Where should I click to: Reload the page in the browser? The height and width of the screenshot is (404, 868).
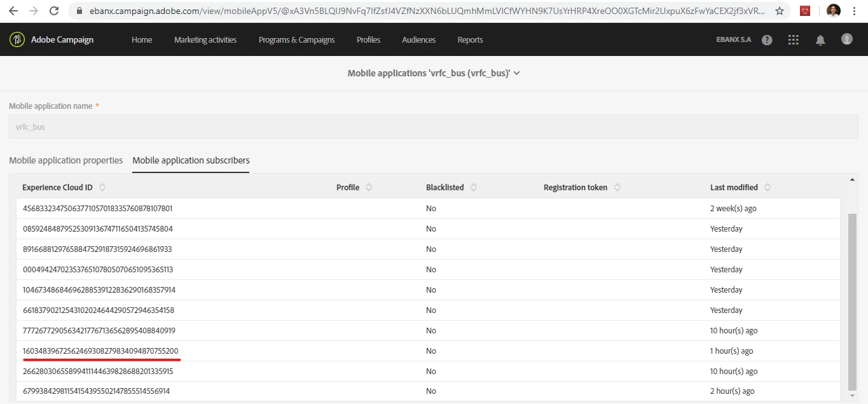pyautogui.click(x=54, y=11)
